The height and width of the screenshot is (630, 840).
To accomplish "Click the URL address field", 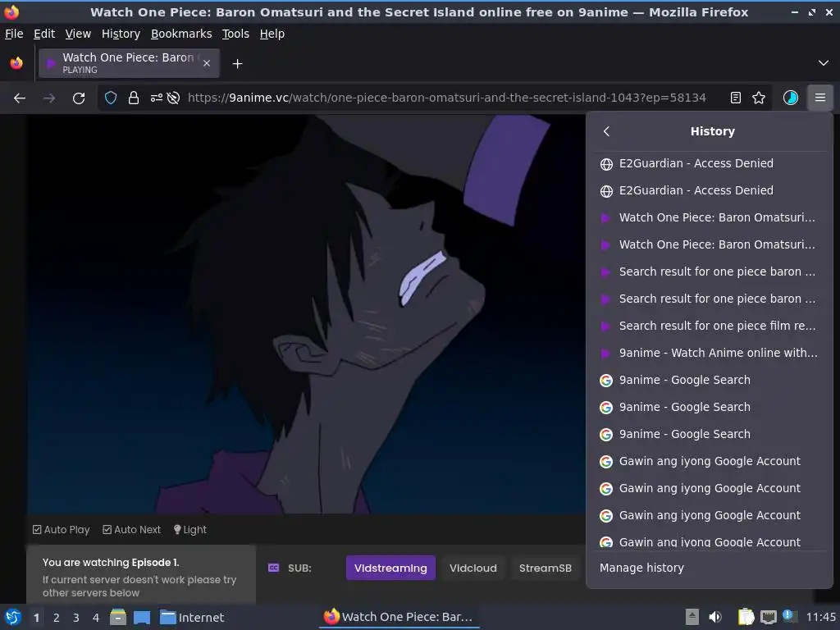I will tap(446, 98).
